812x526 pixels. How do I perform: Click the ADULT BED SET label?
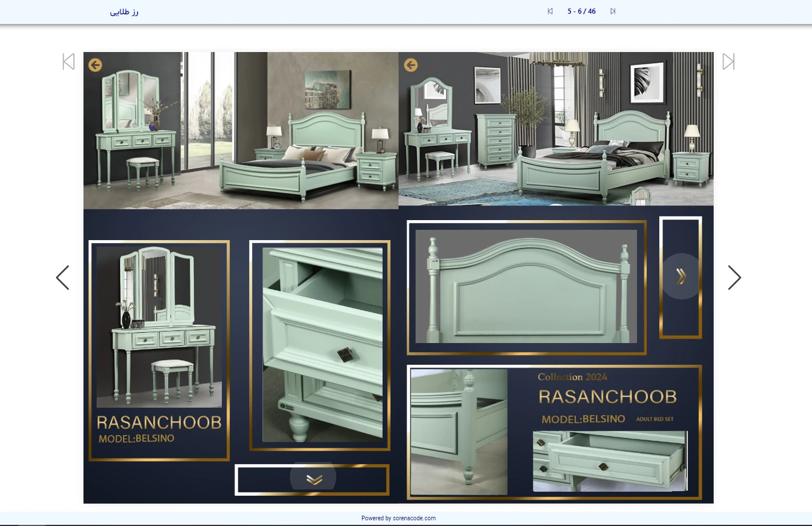(x=655, y=419)
